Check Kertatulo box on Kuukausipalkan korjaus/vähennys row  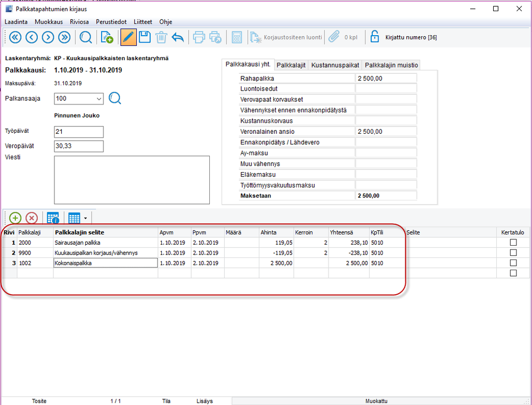[513, 253]
